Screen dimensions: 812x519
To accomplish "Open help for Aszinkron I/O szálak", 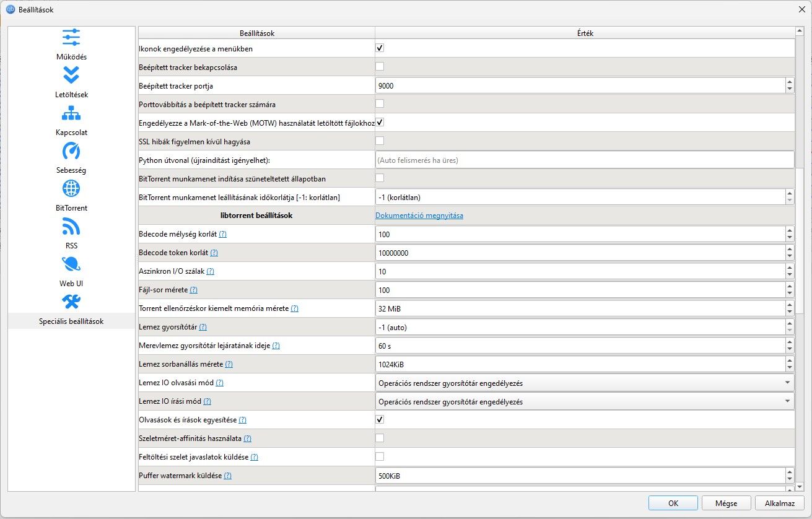I will click(x=210, y=271).
